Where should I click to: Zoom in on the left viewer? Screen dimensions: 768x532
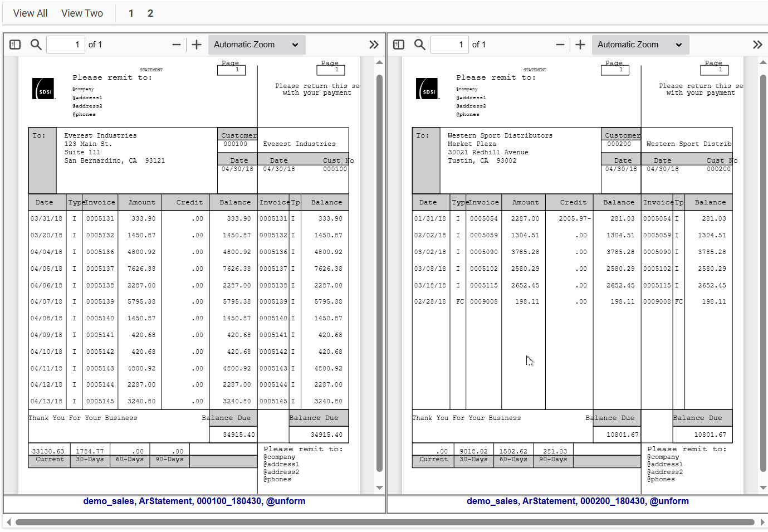click(x=197, y=45)
